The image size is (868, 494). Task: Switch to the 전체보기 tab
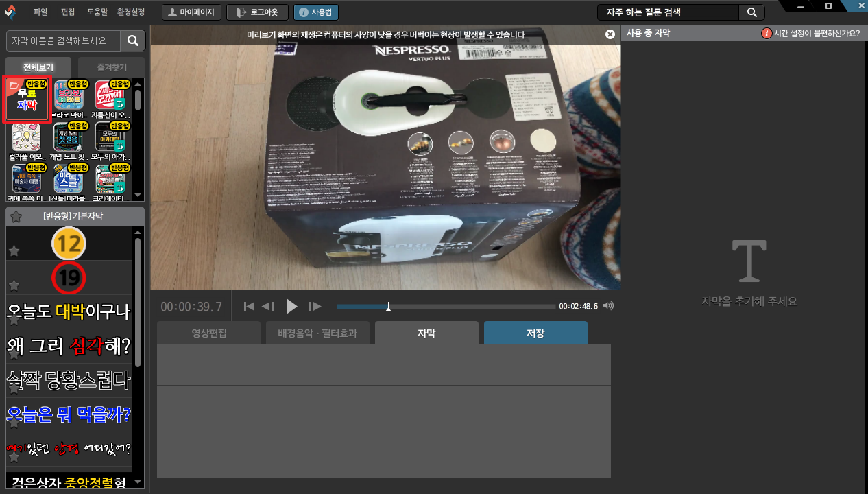coord(38,67)
